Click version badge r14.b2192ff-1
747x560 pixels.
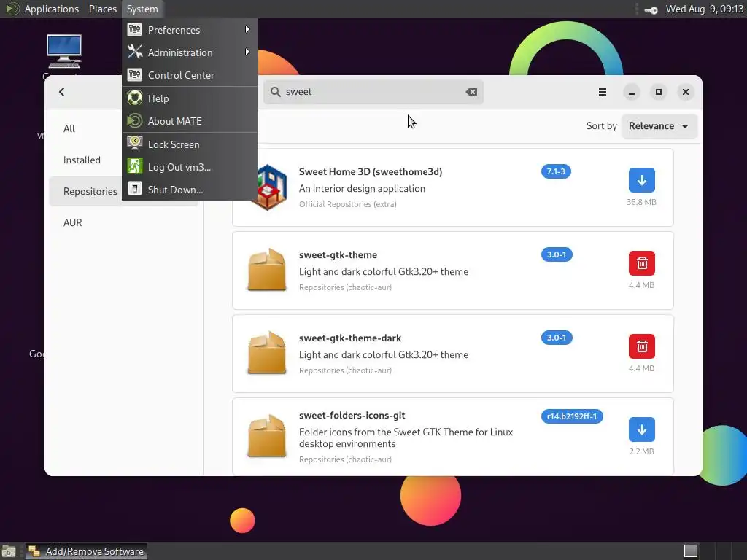tap(572, 416)
